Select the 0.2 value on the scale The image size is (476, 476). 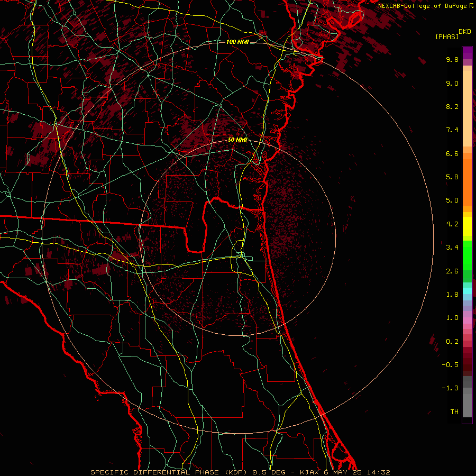(452, 342)
